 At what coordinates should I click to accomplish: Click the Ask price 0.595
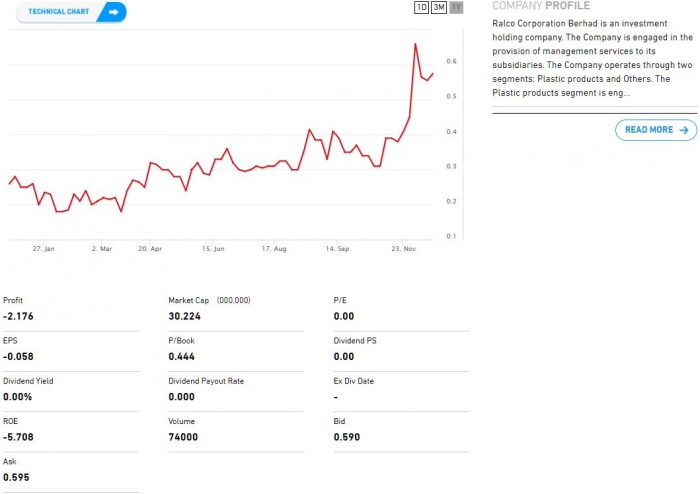tap(17, 477)
